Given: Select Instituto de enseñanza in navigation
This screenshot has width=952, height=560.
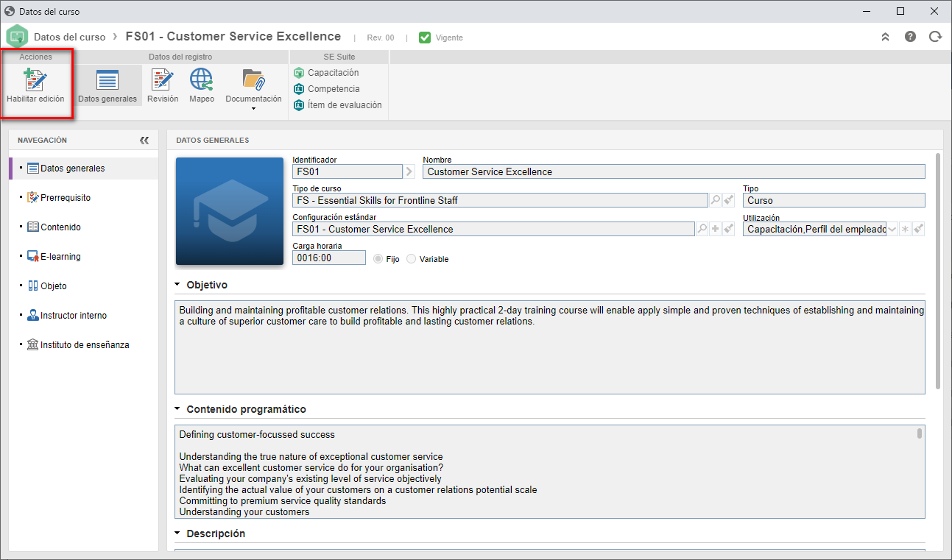Looking at the screenshot, I should click(84, 345).
